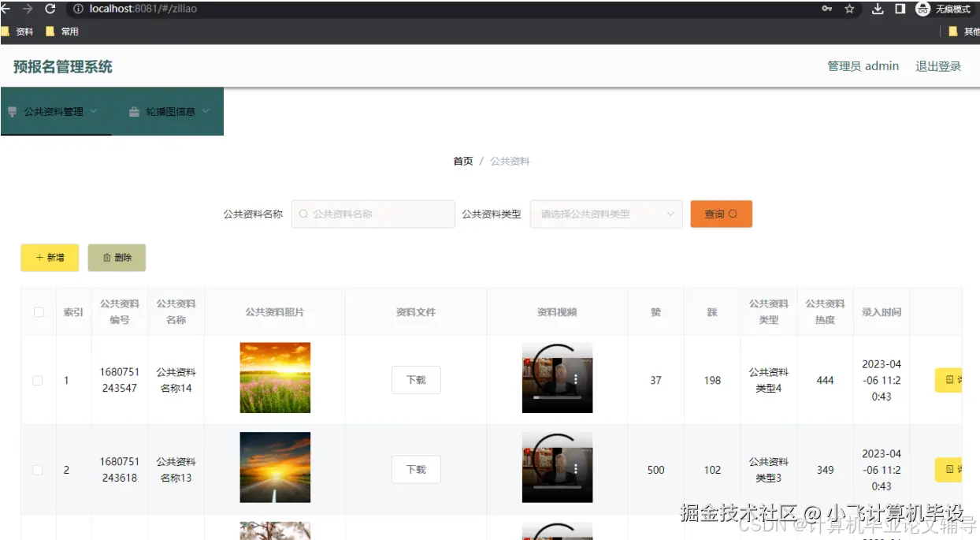980x540 pixels.
Task: Click 公共资料 breadcrumb item
Action: [x=510, y=161]
